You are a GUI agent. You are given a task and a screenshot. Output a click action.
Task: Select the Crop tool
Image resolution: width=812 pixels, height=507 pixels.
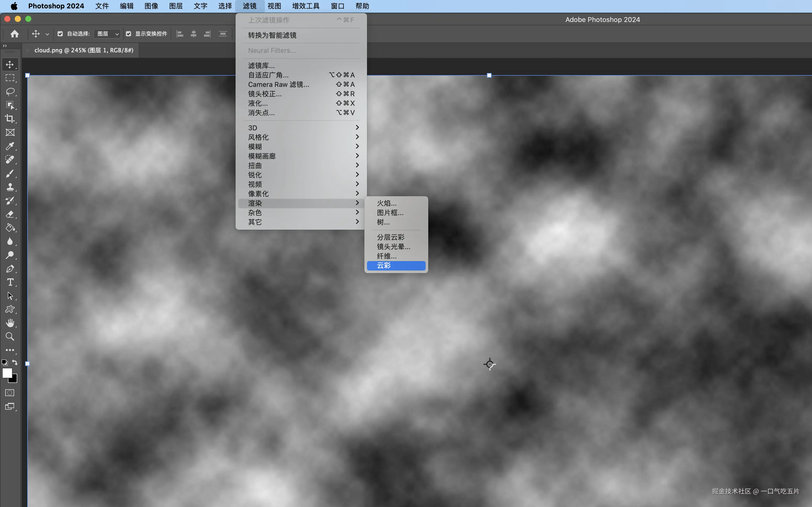(10, 119)
